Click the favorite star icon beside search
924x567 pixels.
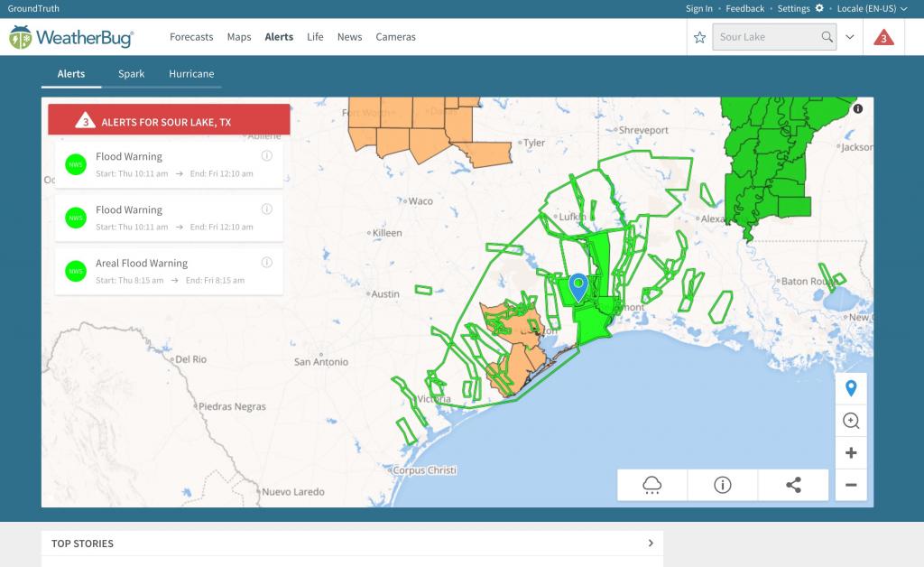[699, 38]
